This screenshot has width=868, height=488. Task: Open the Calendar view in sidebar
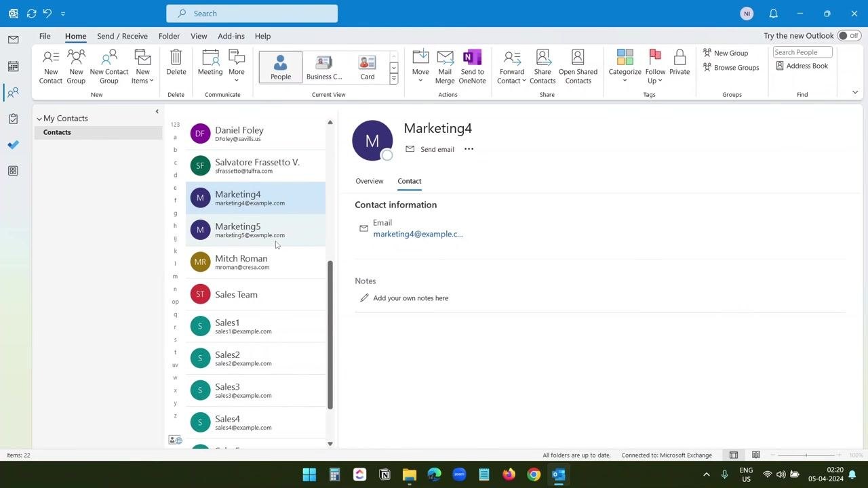coord(13,66)
